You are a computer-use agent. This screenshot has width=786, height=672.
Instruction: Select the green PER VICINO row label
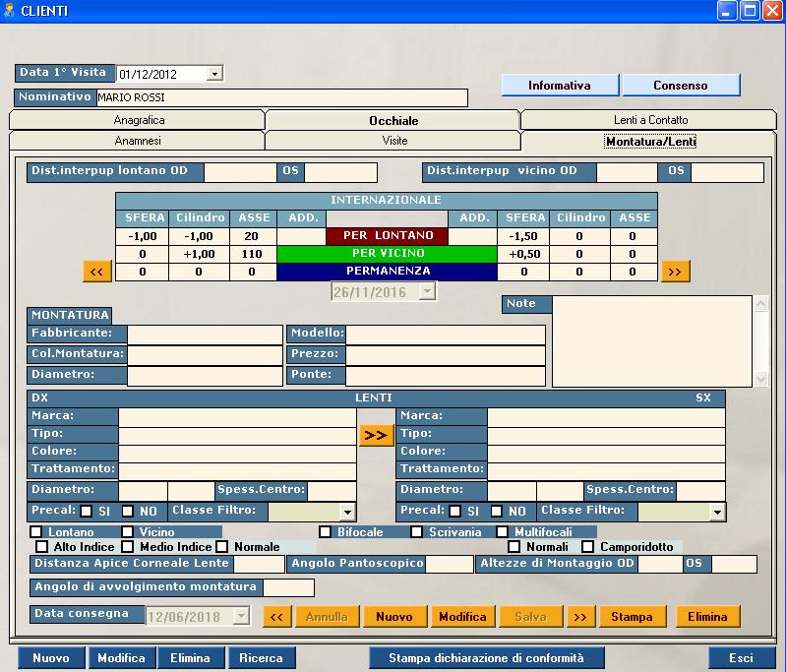tap(386, 254)
